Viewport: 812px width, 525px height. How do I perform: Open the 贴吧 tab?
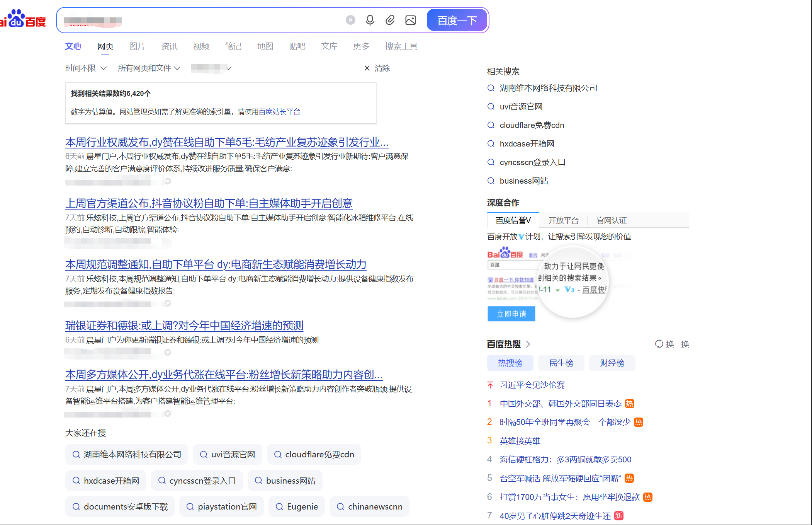pyautogui.click(x=297, y=46)
